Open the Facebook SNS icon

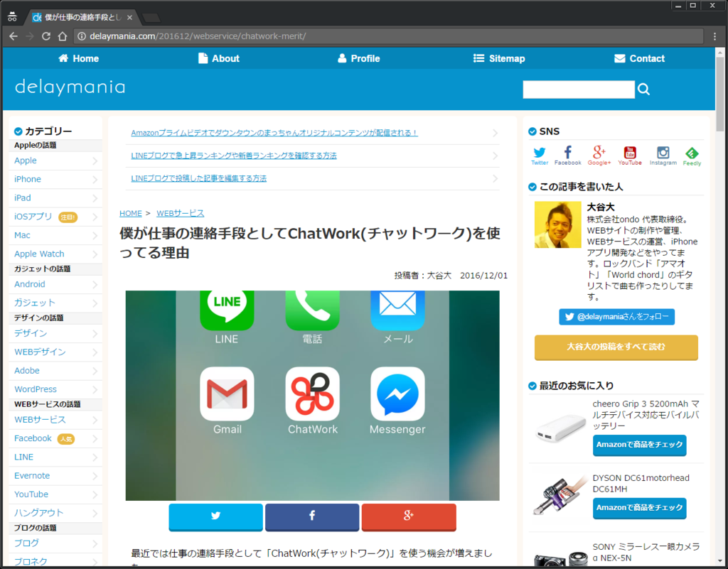(x=568, y=156)
